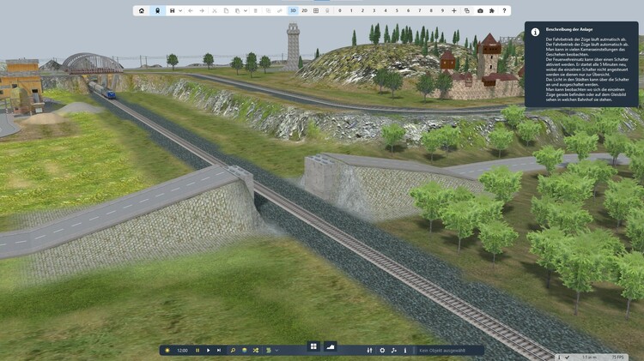Select the train simulation mode icon

157,11
